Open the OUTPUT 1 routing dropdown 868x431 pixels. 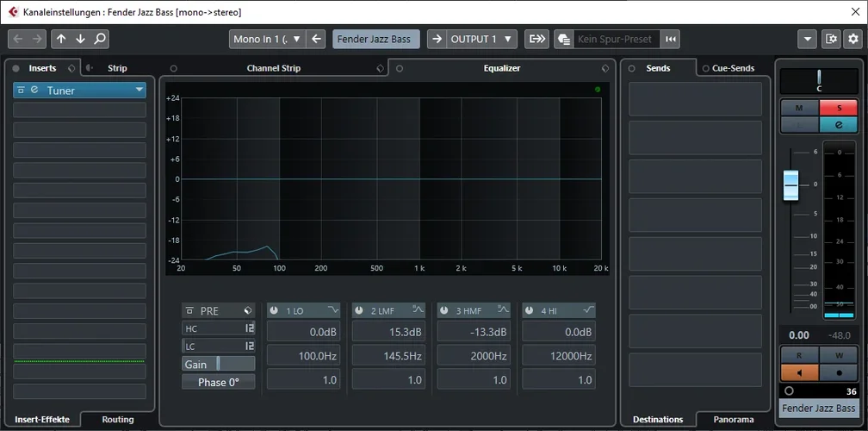coord(481,39)
